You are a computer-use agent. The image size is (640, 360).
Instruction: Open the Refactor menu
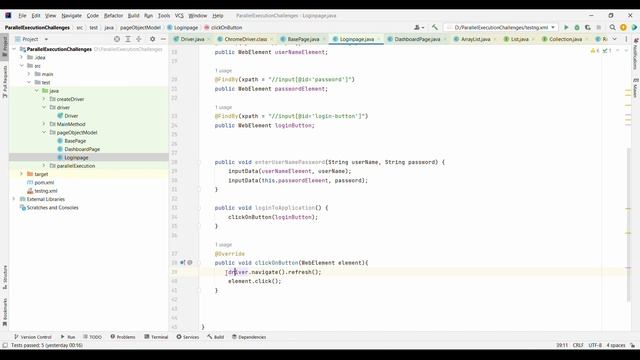(x=113, y=16)
